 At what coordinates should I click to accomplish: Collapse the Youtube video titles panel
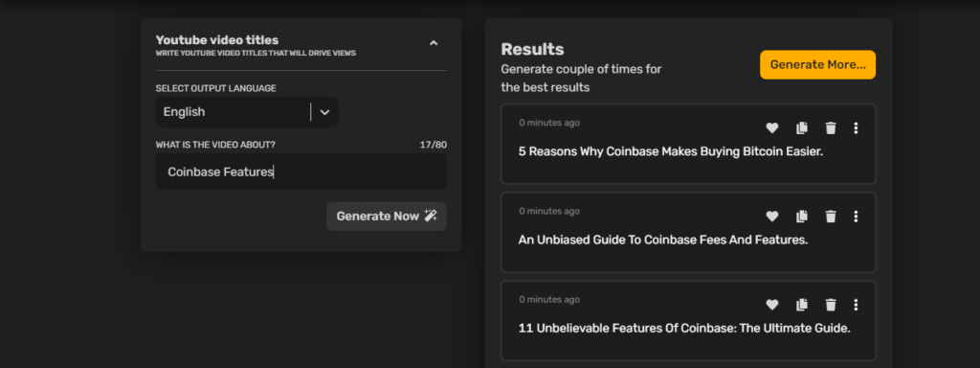pyautogui.click(x=434, y=43)
